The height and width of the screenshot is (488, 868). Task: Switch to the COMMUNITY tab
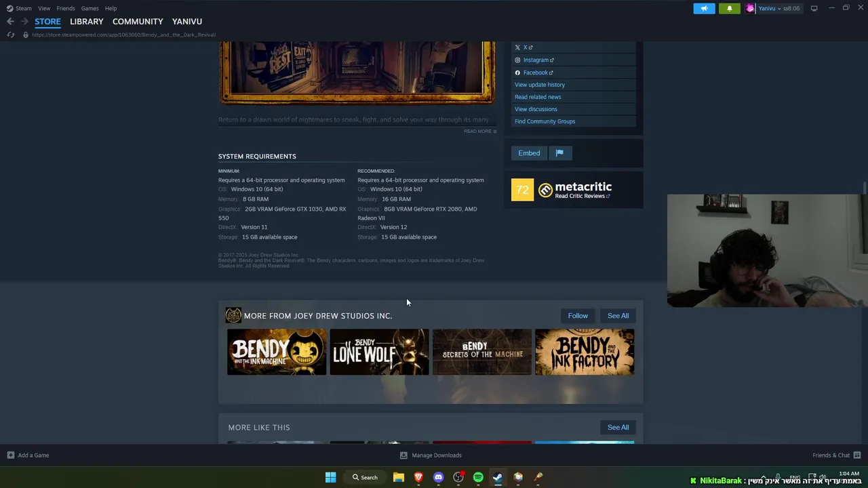138,22
